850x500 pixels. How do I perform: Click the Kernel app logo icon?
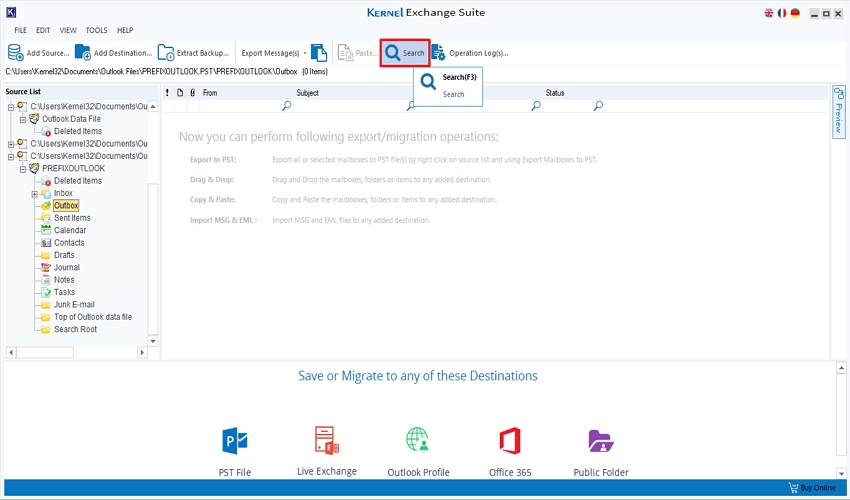click(10, 12)
